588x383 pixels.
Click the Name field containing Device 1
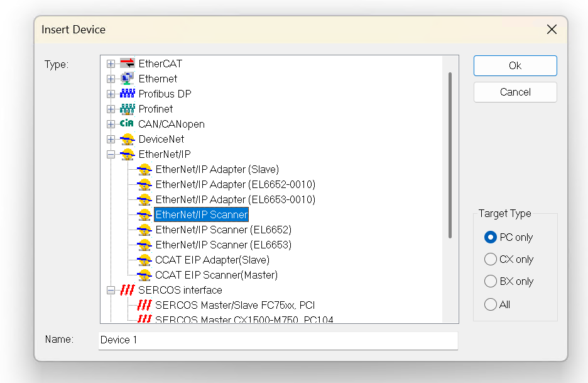click(x=278, y=340)
